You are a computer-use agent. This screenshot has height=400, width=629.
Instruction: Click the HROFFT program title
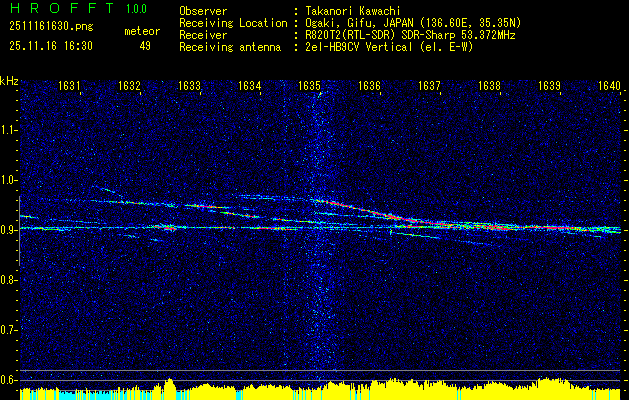point(62,8)
